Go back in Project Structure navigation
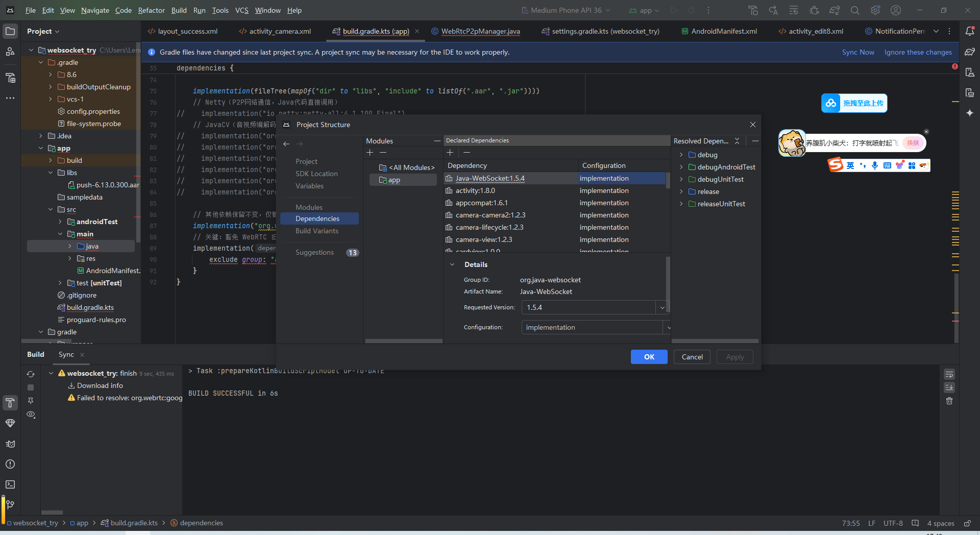Image resolution: width=980 pixels, height=535 pixels. click(286, 144)
